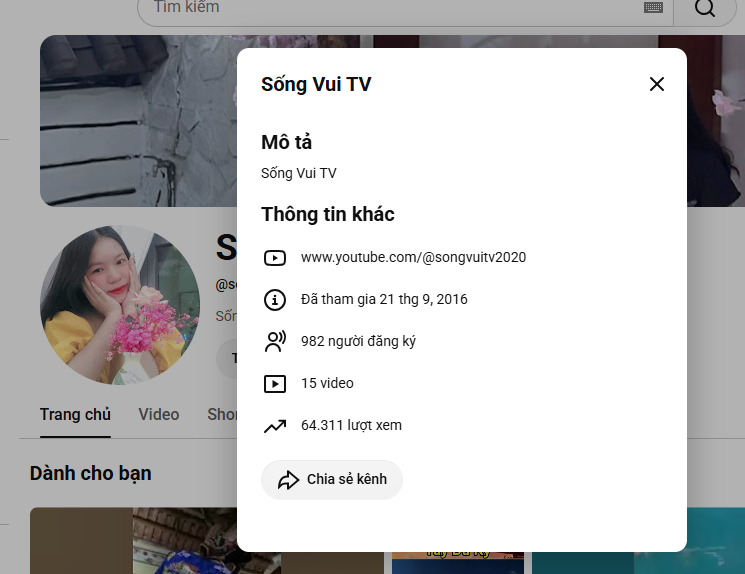Click the video count play icon
Screen dimensions: 745x574
point(275,383)
